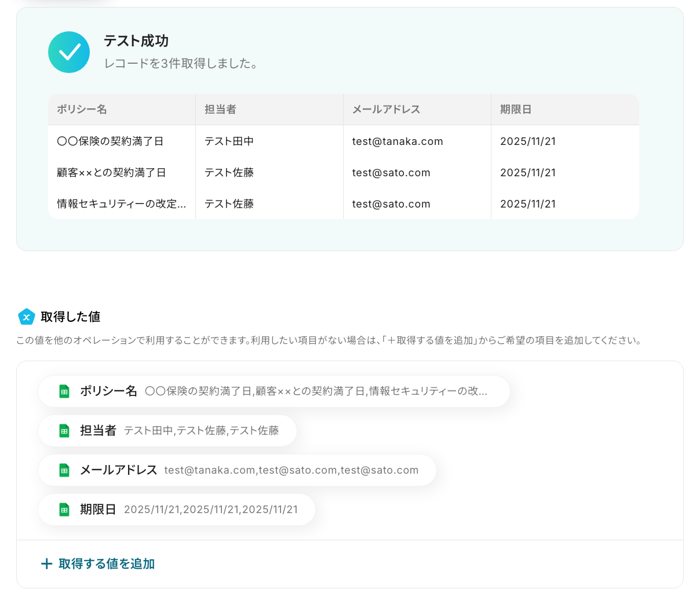Select the 期限日 value chip
700x596 pixels.
(x=177, y=510)
